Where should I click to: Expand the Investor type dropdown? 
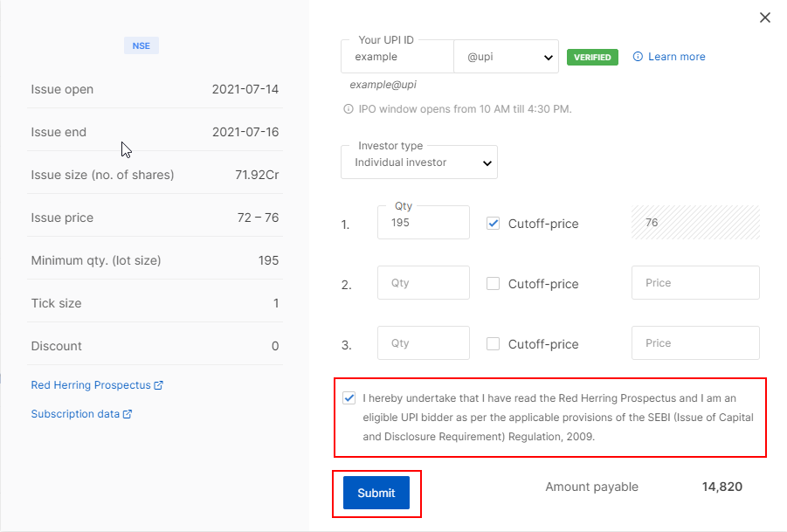tap(419, 163)
